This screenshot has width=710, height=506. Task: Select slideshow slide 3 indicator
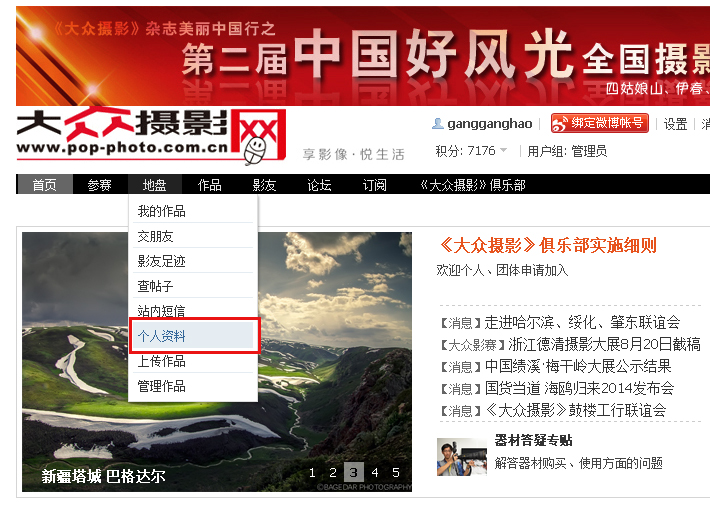354,472
